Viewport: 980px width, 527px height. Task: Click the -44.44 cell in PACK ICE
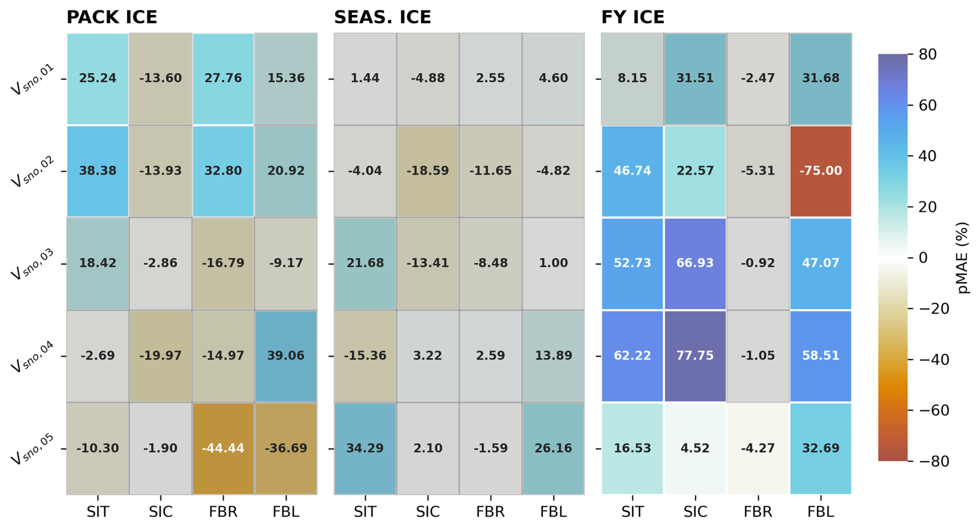click(x=223, y=448)
